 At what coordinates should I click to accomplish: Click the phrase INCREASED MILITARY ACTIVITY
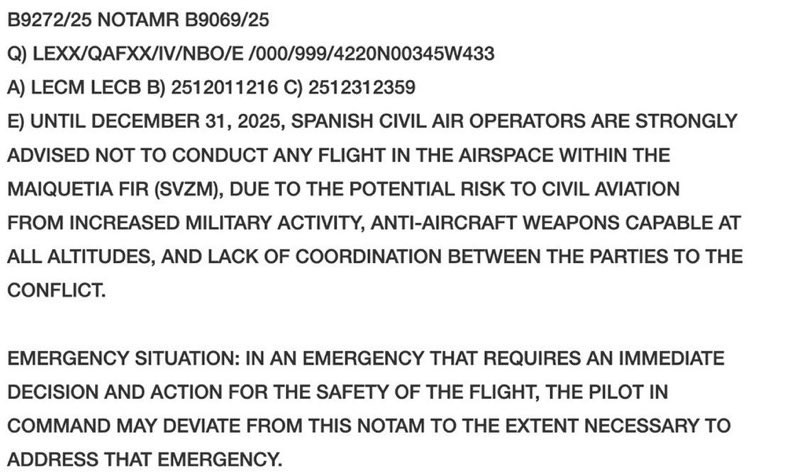tap(217, 223)
